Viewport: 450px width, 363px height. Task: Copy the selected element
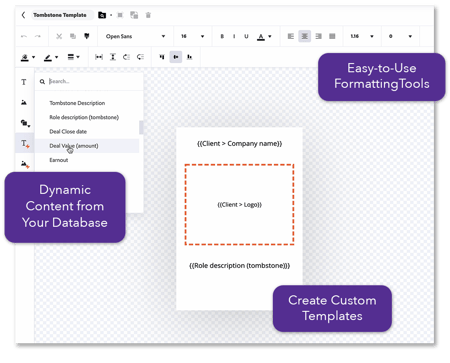(x=73, y=36)
